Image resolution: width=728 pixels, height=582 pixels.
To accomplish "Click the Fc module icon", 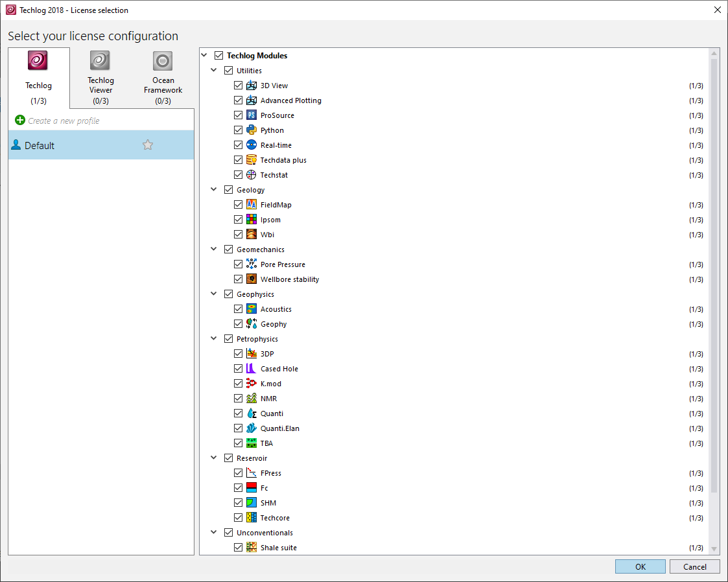I will coord(251,487).
